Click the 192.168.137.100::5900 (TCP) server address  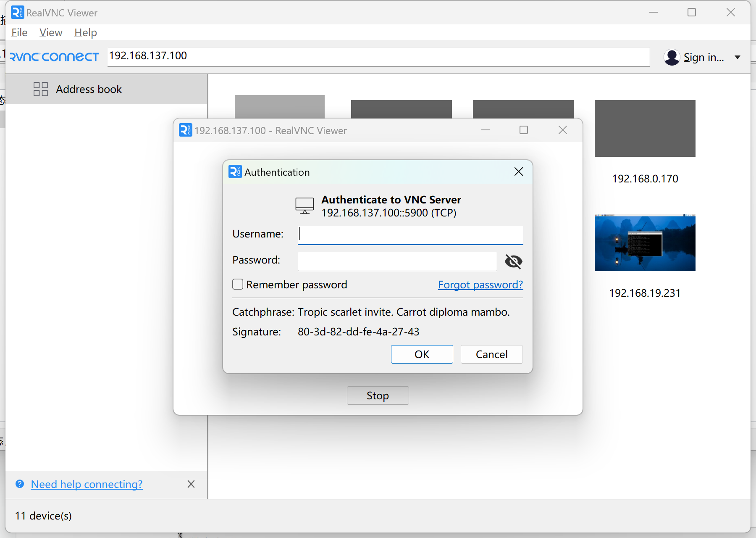click(x=389, y=213)
